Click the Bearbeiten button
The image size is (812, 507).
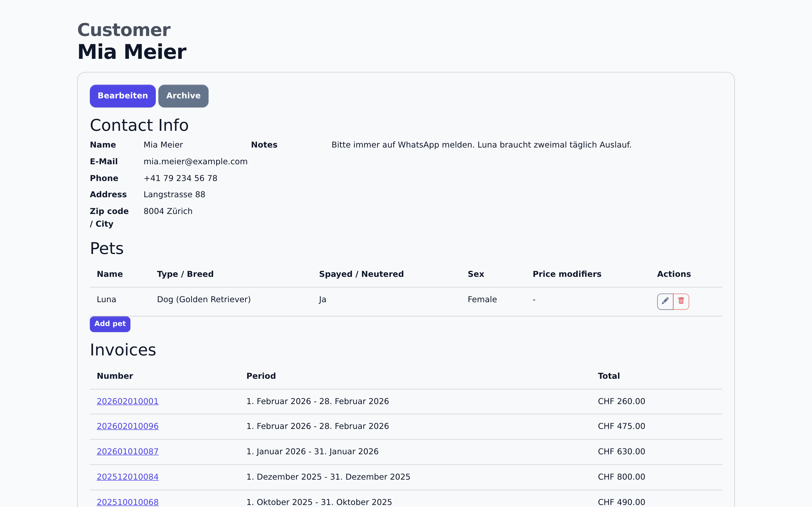pyautogui.click(x=123, y=96)
